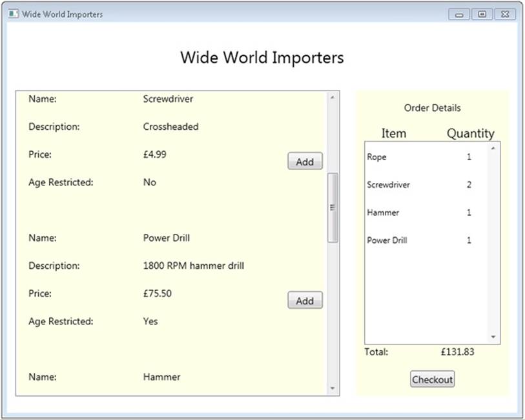Click the Screwdriver product name
The width and height of the screenshot is (525, 420).
pos(168,99)
